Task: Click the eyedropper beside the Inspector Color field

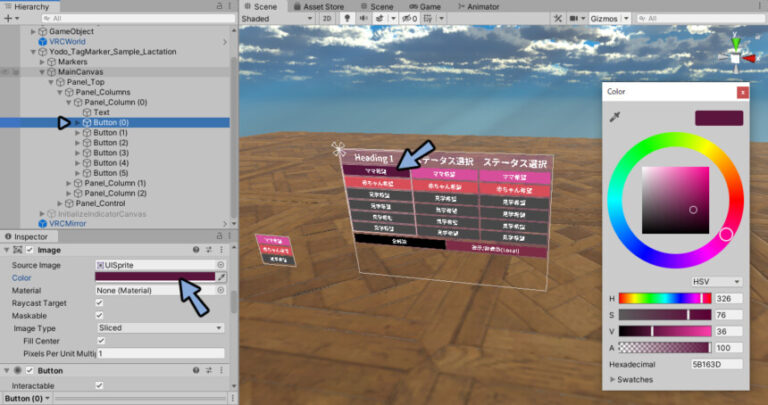Action: point(221,277)
